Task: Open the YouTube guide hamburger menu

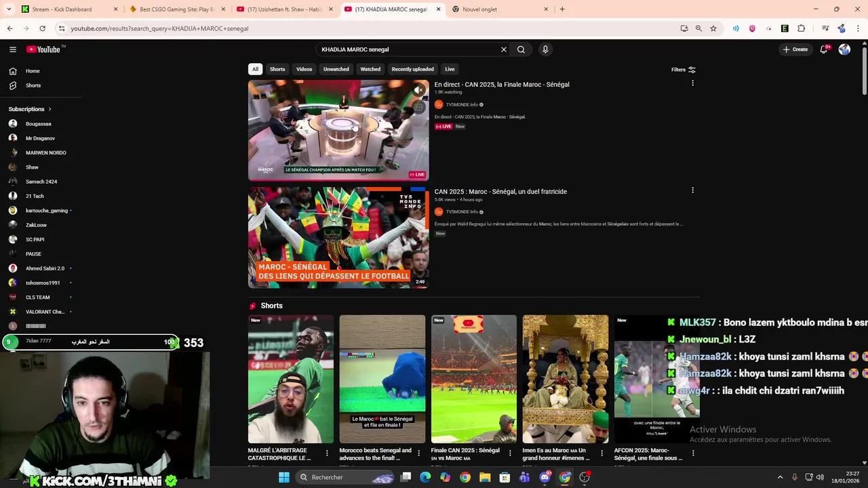Action: click(12, 49)
